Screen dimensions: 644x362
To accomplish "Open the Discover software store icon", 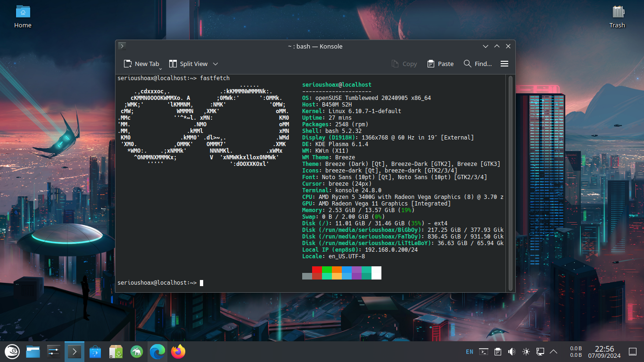I will (95, 352).
